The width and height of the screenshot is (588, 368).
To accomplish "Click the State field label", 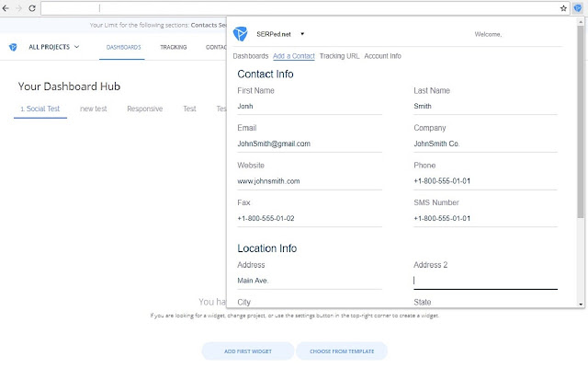I will pyautogui.click(x=423, y=303).
